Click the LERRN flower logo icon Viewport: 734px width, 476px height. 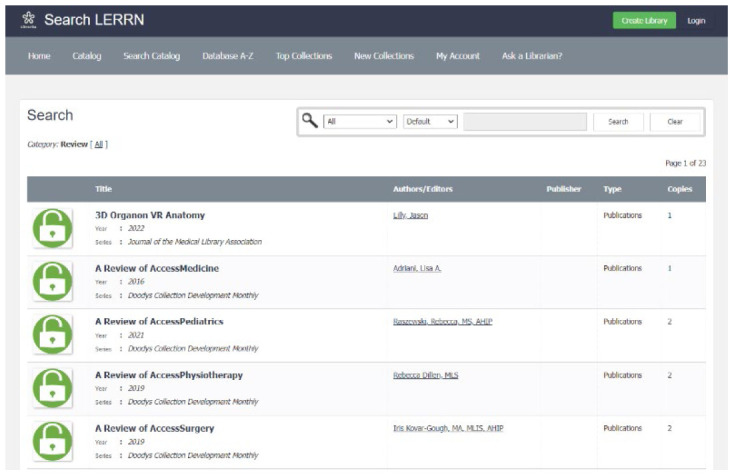(29, 20)
